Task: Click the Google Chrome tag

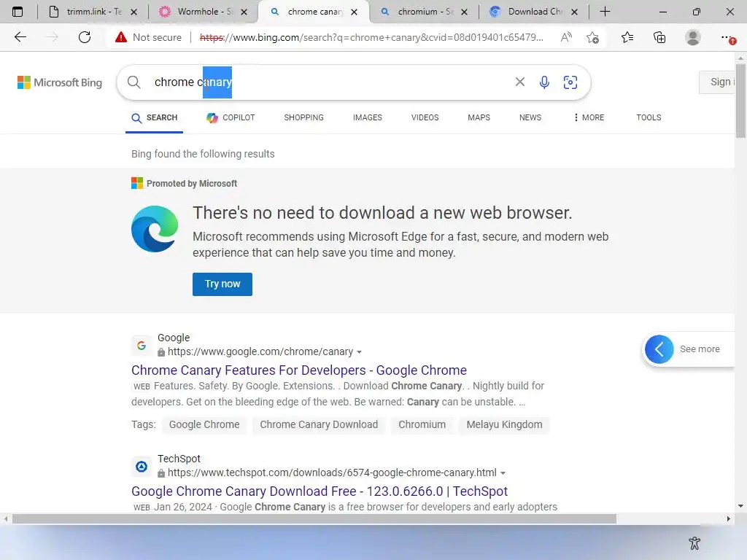Action: pos(204,425)
